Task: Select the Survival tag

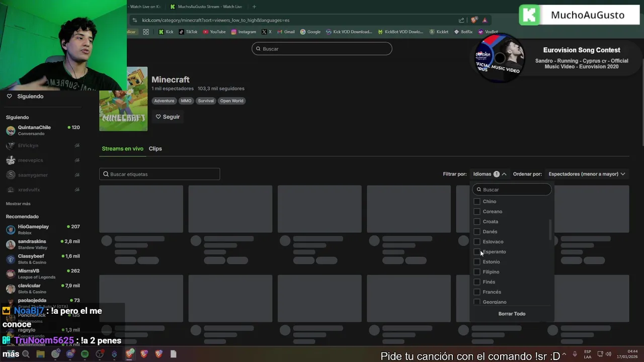Action: coord(206,101)
